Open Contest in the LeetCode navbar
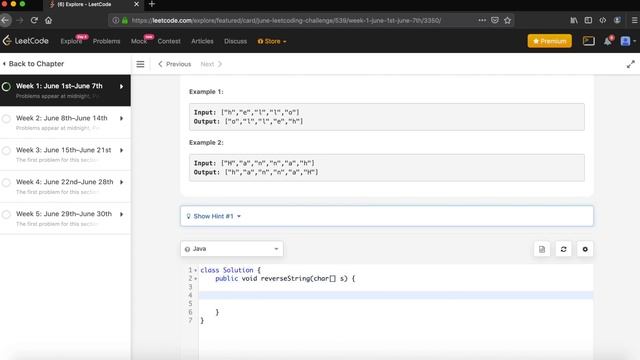The image size is (640, 360). click(169, 41)
